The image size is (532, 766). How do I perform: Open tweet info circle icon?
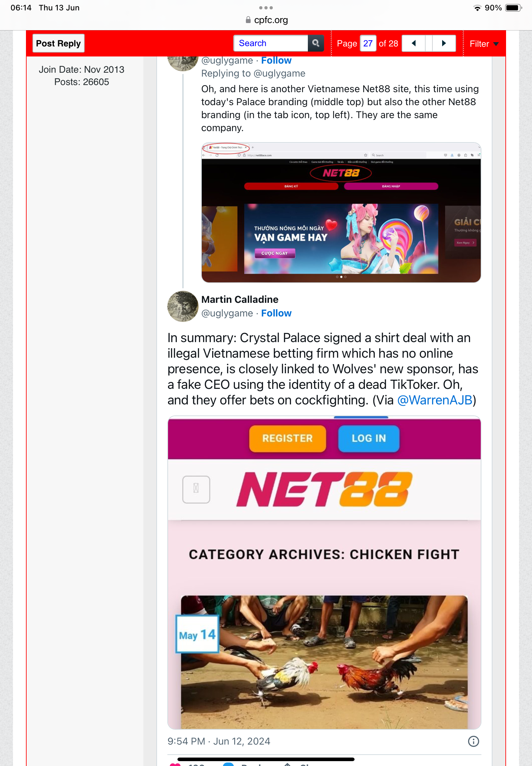(473, 741)
